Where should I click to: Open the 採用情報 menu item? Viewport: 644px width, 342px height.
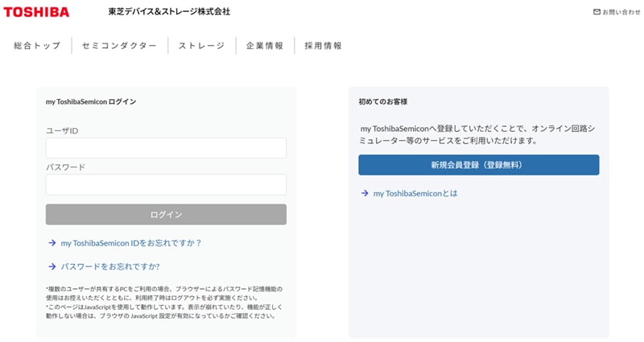324,46
